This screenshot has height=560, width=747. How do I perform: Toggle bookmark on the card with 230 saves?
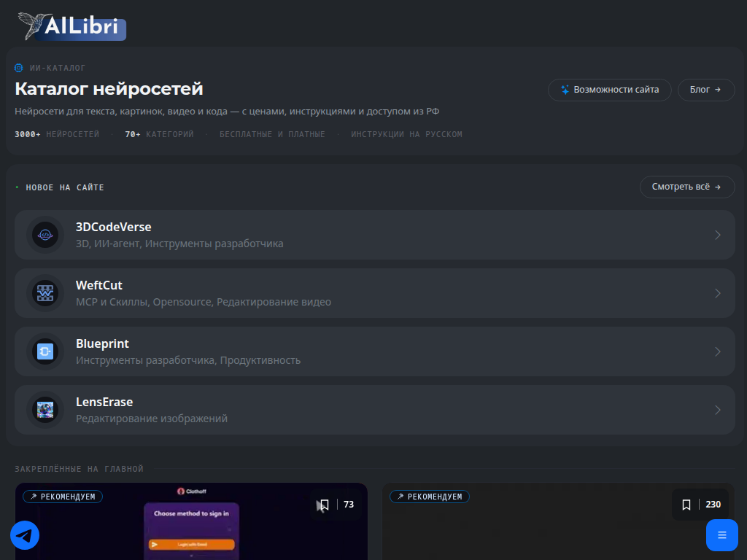tap(686, 505)
